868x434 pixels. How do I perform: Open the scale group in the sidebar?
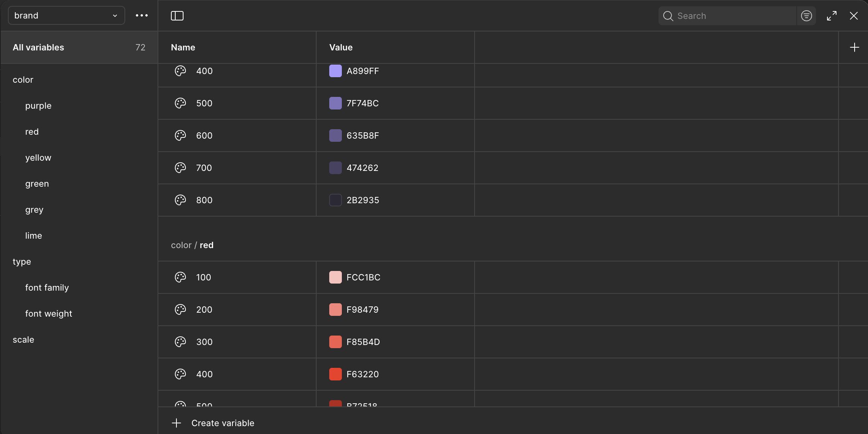coord(23,340)
